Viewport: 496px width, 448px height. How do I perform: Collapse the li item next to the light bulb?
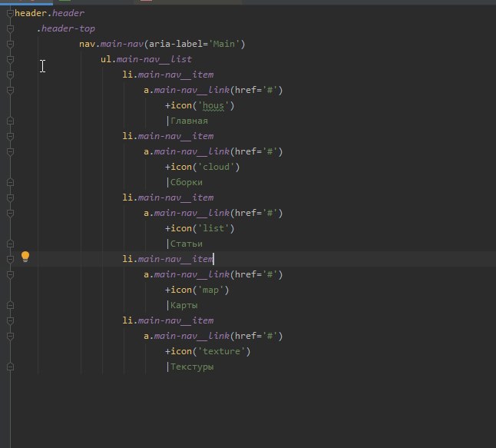[10, 259]
